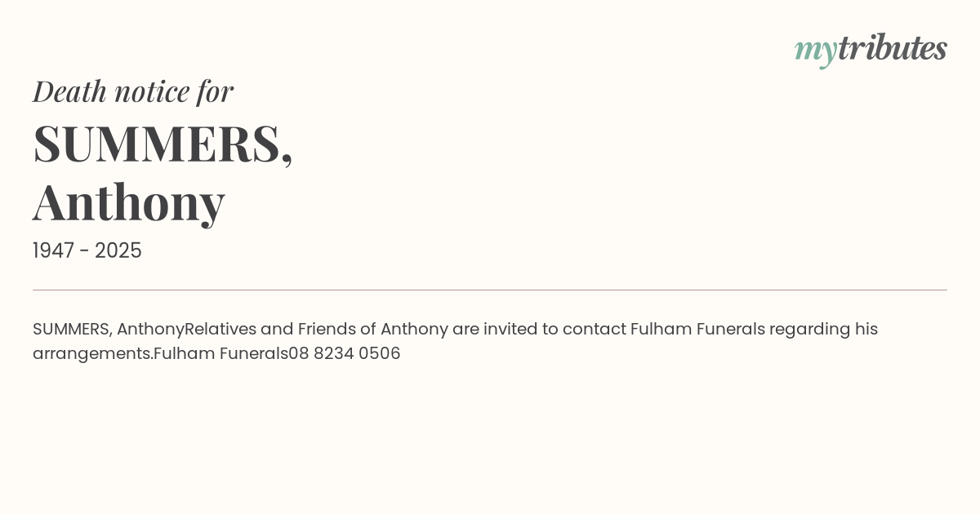
Task: Click the phone number 08 8234 0506
Action: (345, 353)
